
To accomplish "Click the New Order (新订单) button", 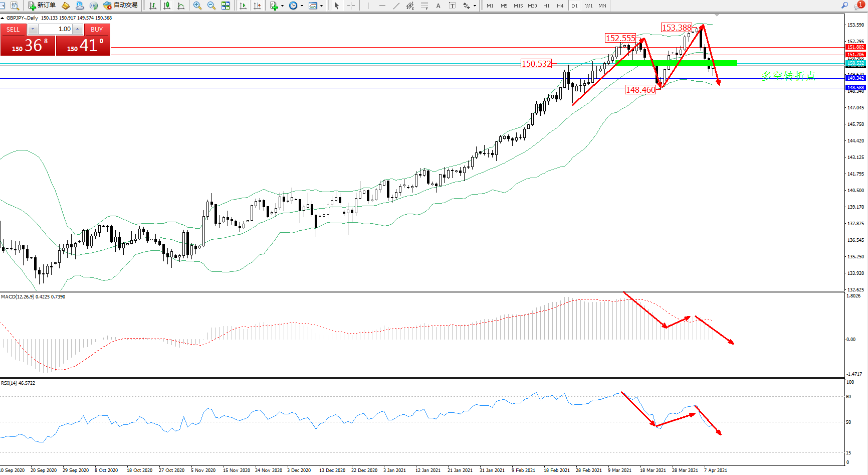I will [42, 6].
